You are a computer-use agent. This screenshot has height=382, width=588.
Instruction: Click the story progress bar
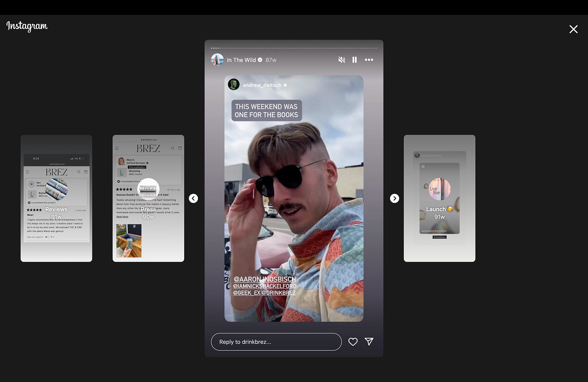[x=294, y=48]
